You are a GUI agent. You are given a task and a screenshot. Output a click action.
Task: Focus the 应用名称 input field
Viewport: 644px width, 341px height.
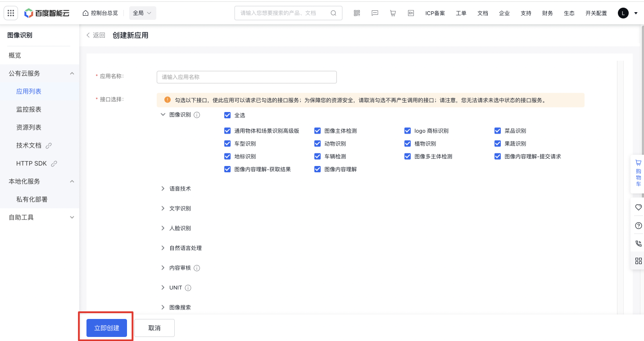click(247, 77)
